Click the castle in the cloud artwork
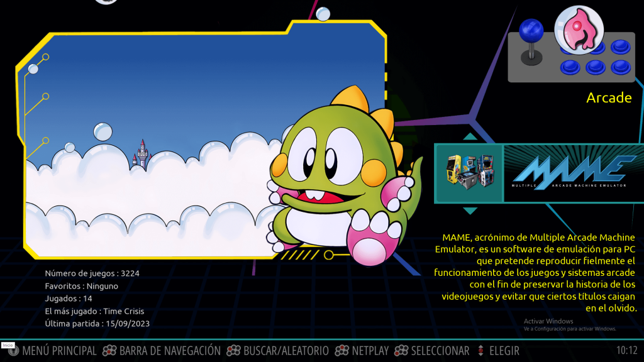 point(142,154)
